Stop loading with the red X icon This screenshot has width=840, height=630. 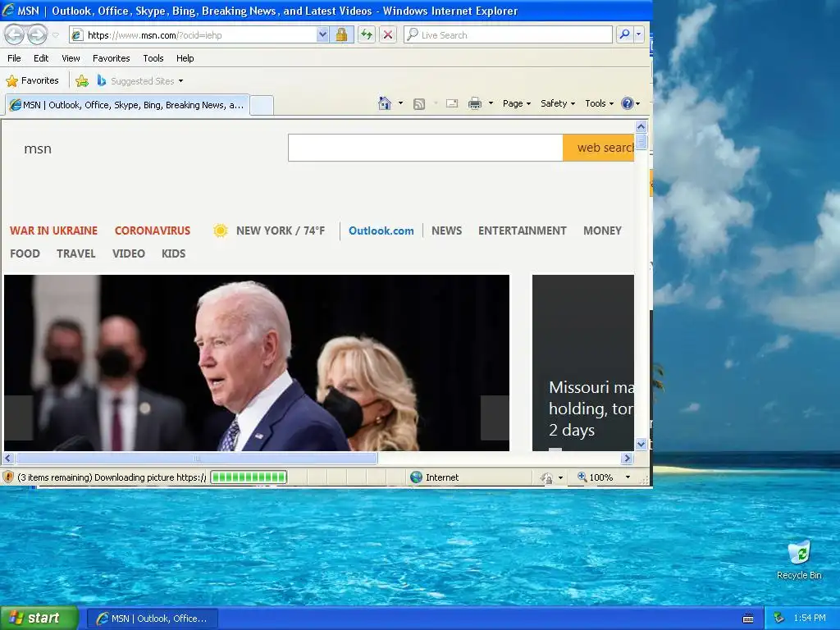(x=388, y=34)
